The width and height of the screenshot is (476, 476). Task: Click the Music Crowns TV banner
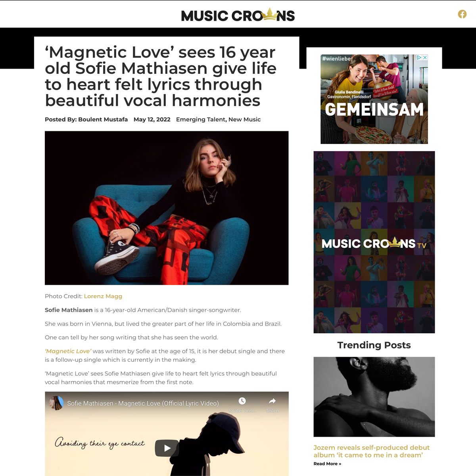(x=374, y=242)
